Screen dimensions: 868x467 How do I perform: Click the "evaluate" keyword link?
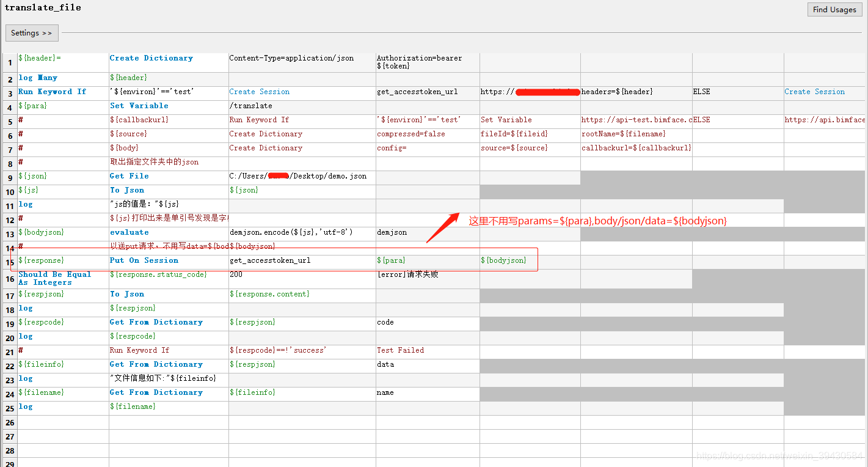pos(128,232)
